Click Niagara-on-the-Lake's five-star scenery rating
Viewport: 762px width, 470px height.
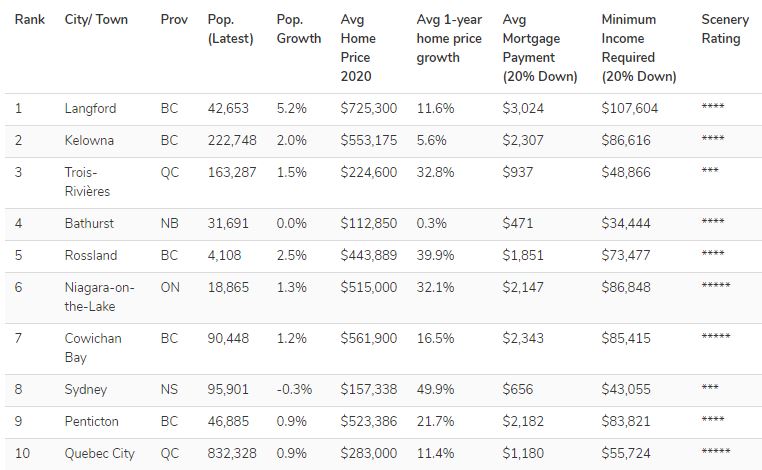716,287
